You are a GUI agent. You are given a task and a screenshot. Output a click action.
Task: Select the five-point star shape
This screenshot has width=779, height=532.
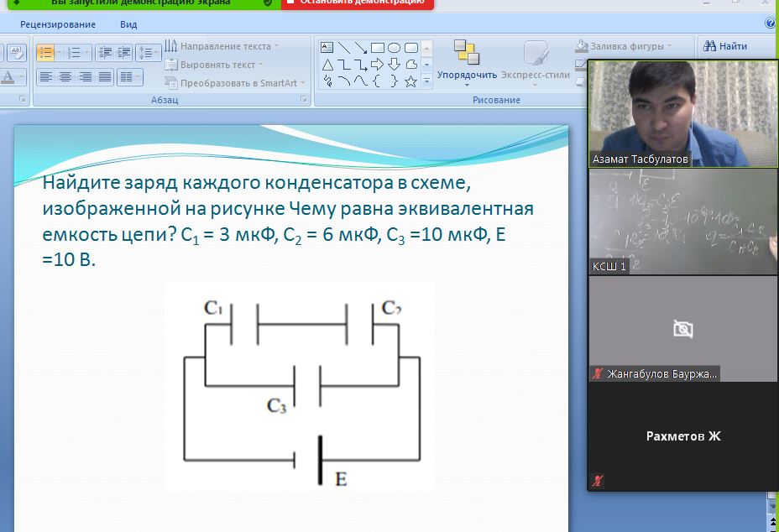tap(410, 81)
